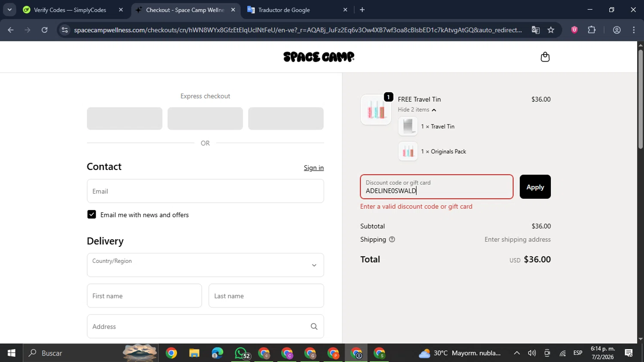Open the Windows notification center icon

pos(629,353)
